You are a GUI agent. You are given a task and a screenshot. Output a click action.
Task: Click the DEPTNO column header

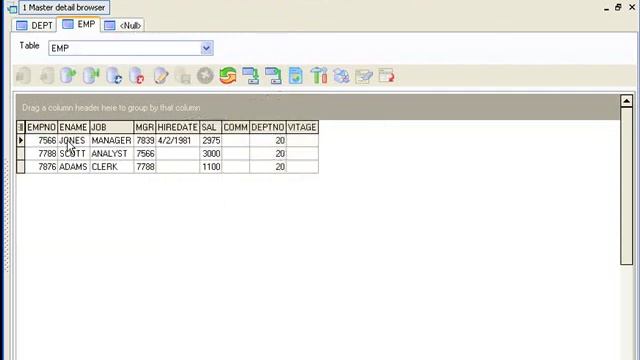(x=268, y=127)
